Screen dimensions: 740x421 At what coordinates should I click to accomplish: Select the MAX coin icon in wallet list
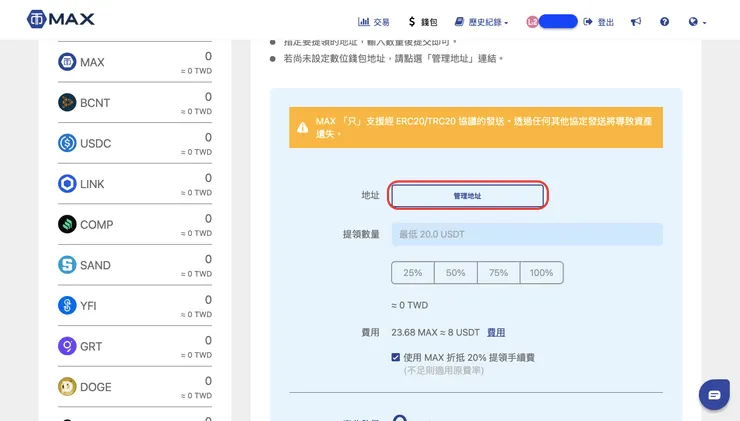click(x=67, y=62)
